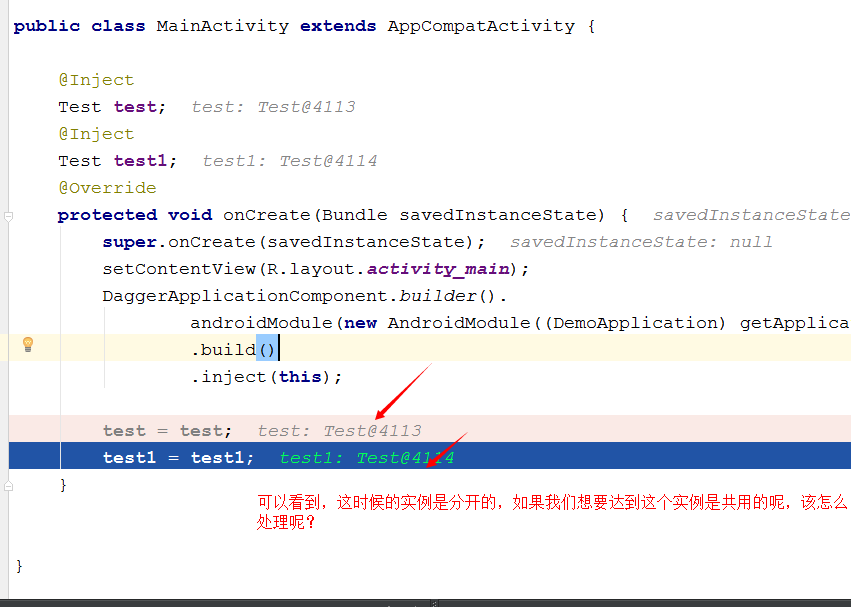The height and width of the screenshot is (607, 851).
Task: Collapse the onCreate method fold marker
Action: pyautogui.click(x=8, y=216)
